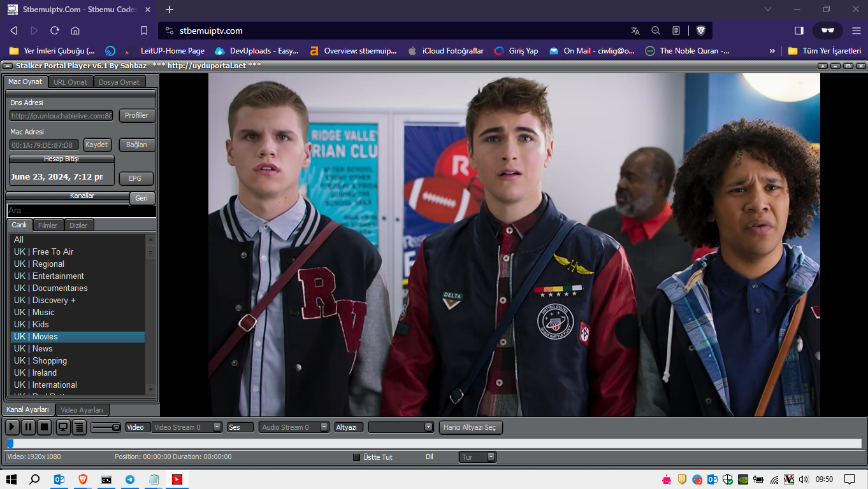Screen dimensions: 868x489
Task: Select UK | Entertainment category
Action: coord(78,276)
